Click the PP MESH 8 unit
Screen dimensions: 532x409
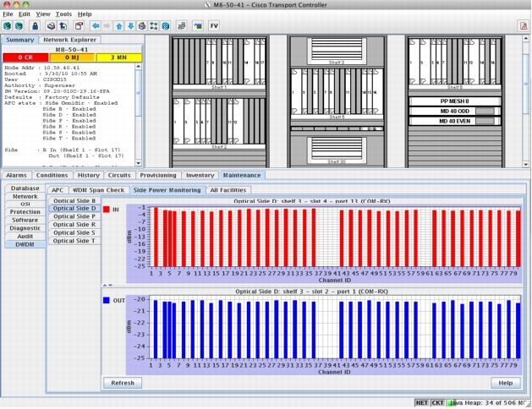pyautogui.click(x=455, y=101)
